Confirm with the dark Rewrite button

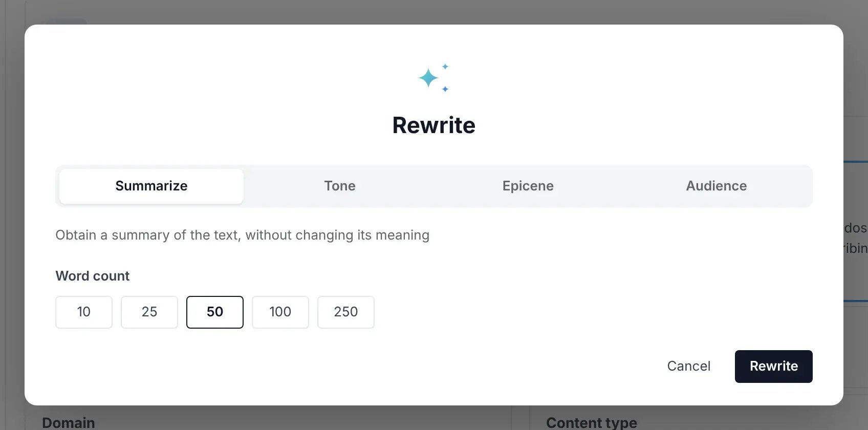coord(774,367)
